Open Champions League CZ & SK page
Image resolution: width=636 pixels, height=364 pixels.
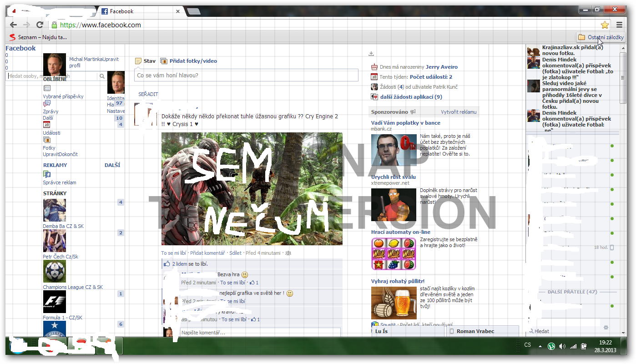(x=73, y=287)
